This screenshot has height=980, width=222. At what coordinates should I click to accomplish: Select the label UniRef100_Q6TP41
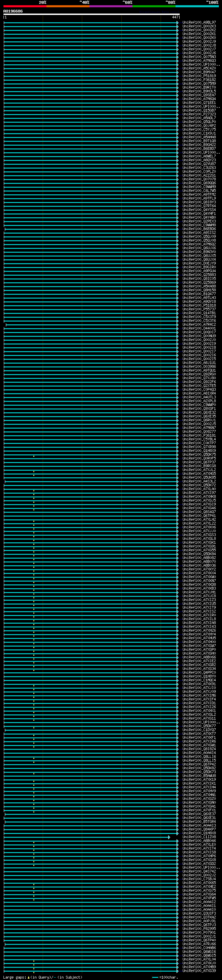coord(199,516)
